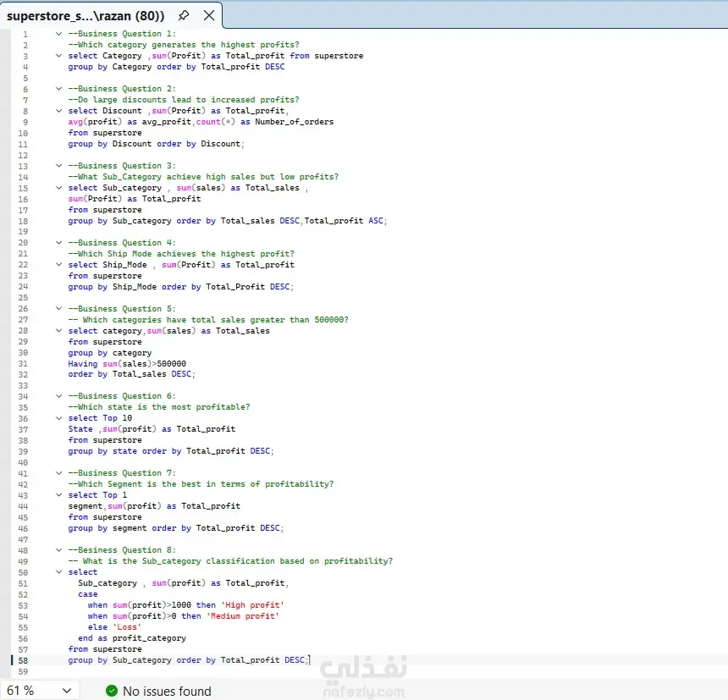Click the line 'Having sum(sales)>500000'
Image resolution: width=728 pixels, height=700 pixels.
[x=127, y=364]
